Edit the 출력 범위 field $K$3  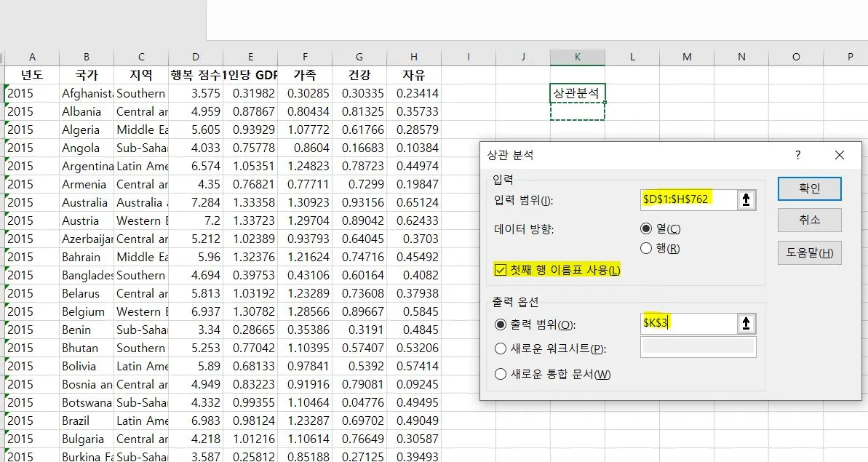[688, 323]
